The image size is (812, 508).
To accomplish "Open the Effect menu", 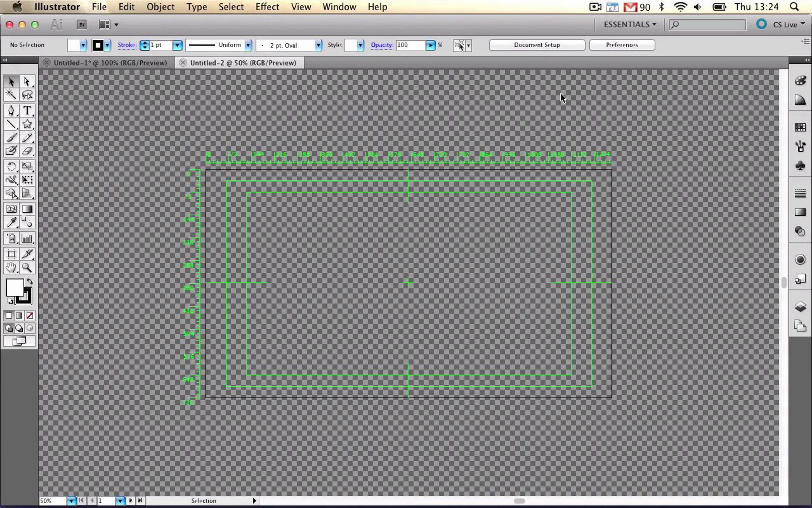I will point(267,7).
